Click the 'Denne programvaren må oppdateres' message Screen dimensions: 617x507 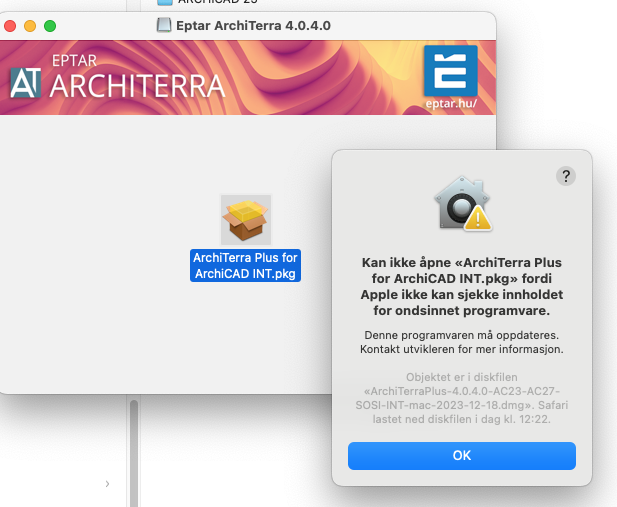[461, 342]
